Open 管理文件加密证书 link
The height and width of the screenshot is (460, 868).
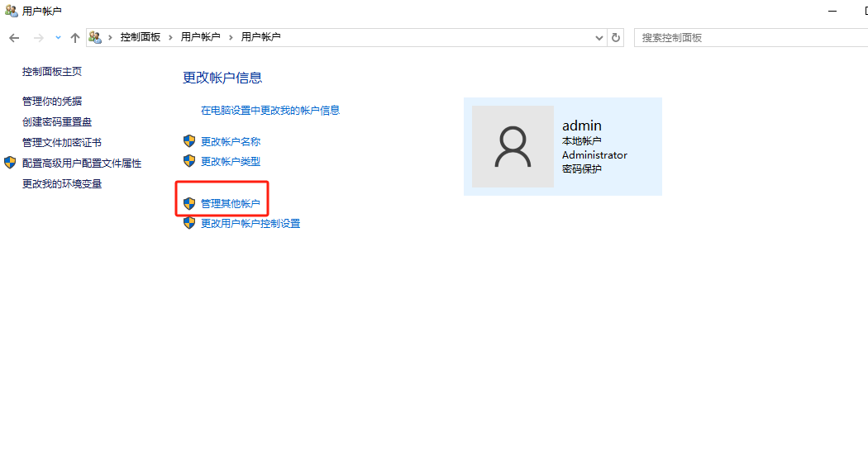62,143
